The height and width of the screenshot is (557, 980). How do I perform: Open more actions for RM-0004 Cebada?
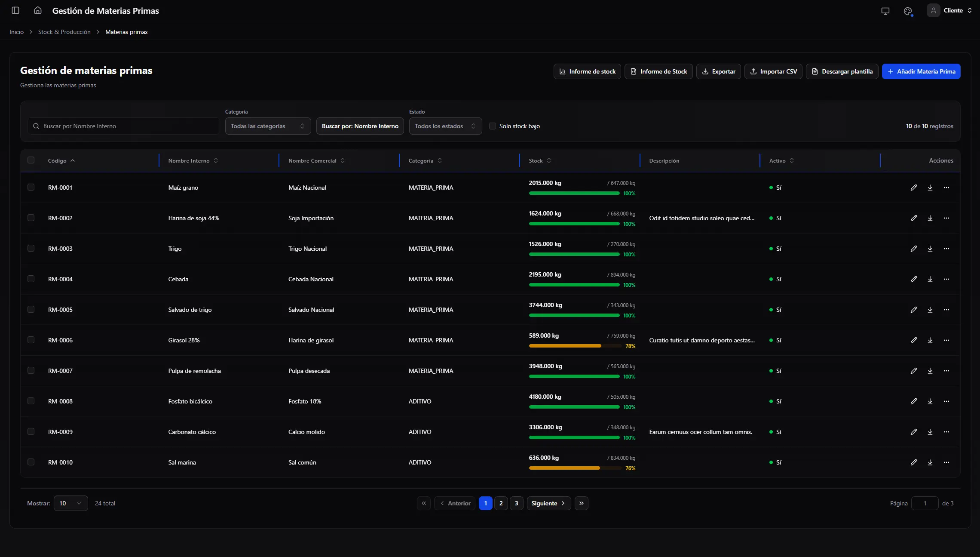click(946, 279)
